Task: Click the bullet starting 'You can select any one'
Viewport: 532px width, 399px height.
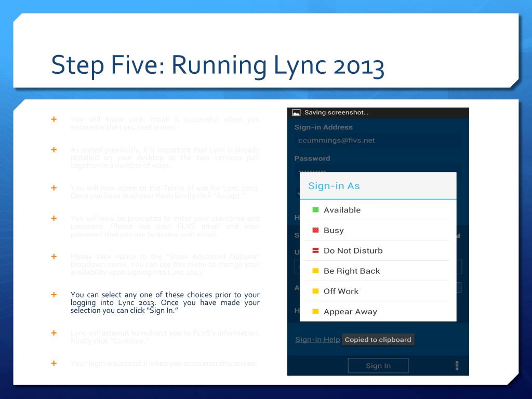Action: (x=165, y=302)
